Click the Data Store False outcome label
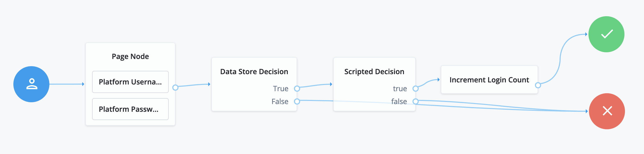This screenshot has width=644, height=154. pyautogui.click(x=280, y=101)
